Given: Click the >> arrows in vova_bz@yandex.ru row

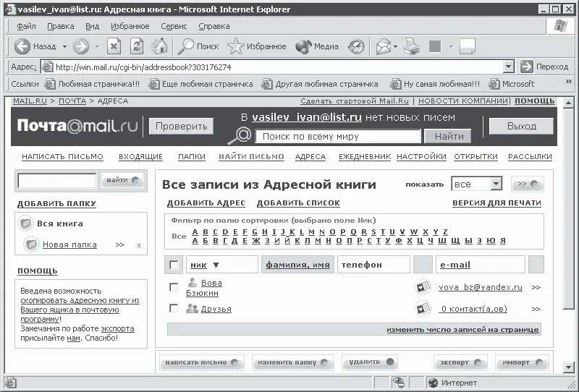Looking at the screenshot, I should pos(536,287).
